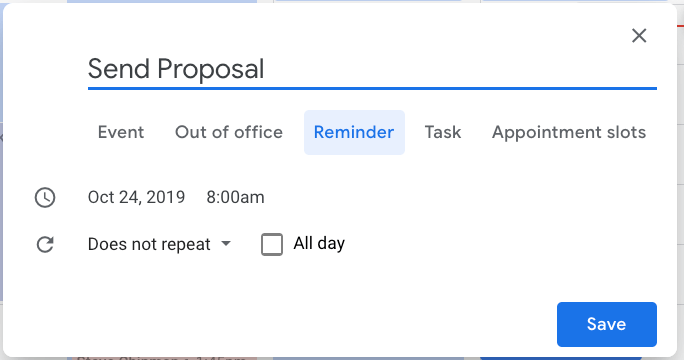Change the Oct 24, 2019 date

tap(136, 197)
